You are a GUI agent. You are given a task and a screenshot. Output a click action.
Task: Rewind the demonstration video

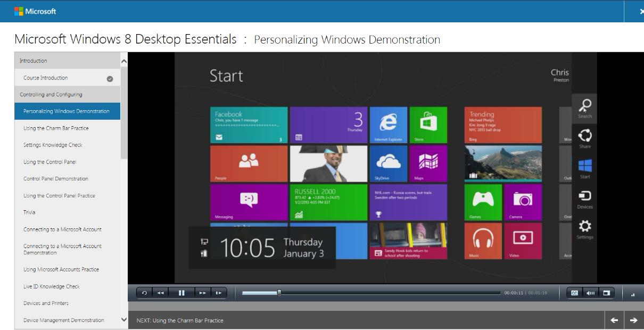tap(160, 293)
